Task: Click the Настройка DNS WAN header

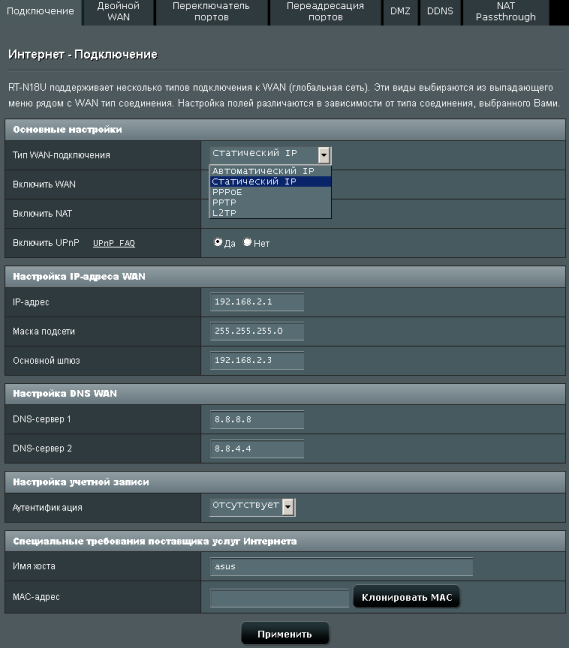Action: pyautogui.click(x=285, y=393)
